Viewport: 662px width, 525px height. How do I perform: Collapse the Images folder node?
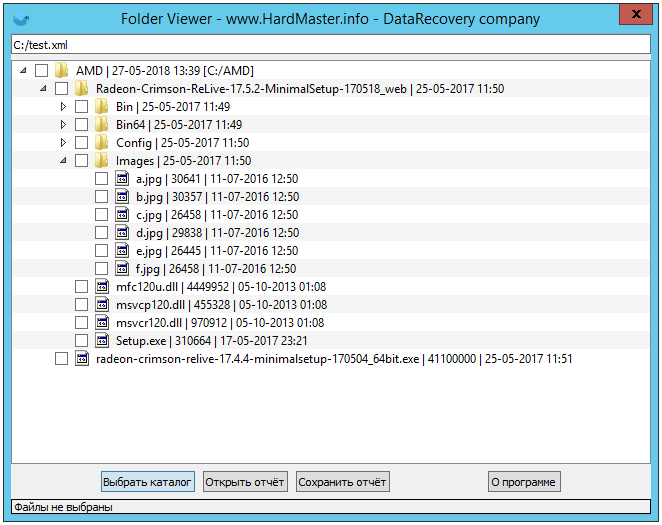(63, 161)
